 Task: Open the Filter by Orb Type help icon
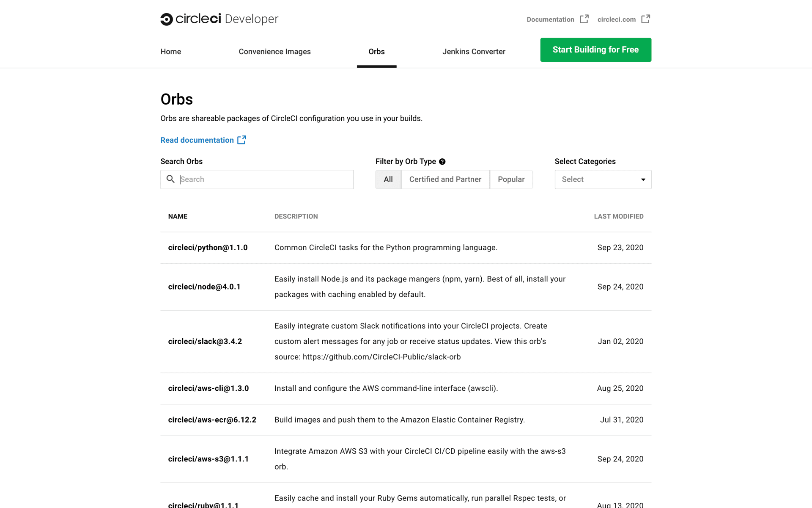tap(442, 162)
